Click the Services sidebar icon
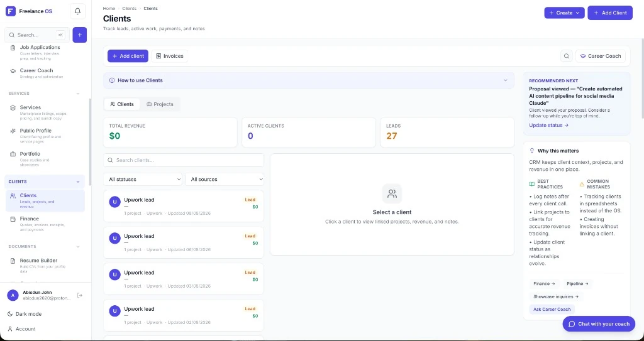The height and width of the screenshot is (341, 644). point(13,107)
